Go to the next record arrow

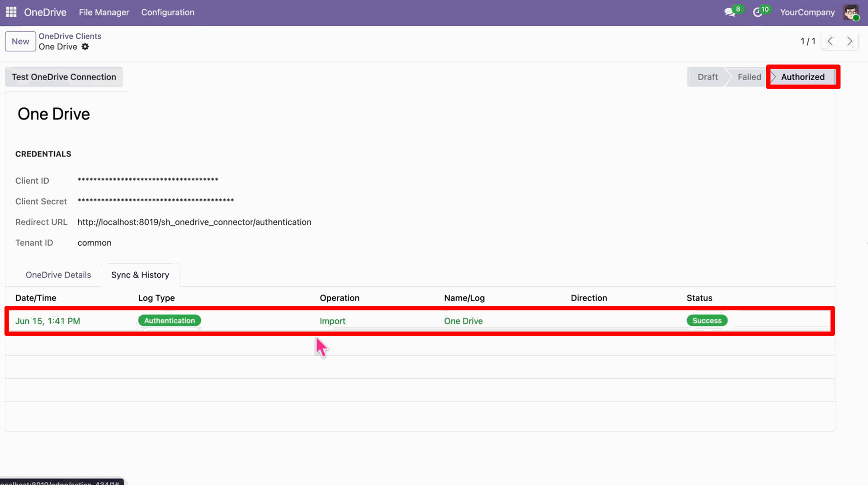850,41
